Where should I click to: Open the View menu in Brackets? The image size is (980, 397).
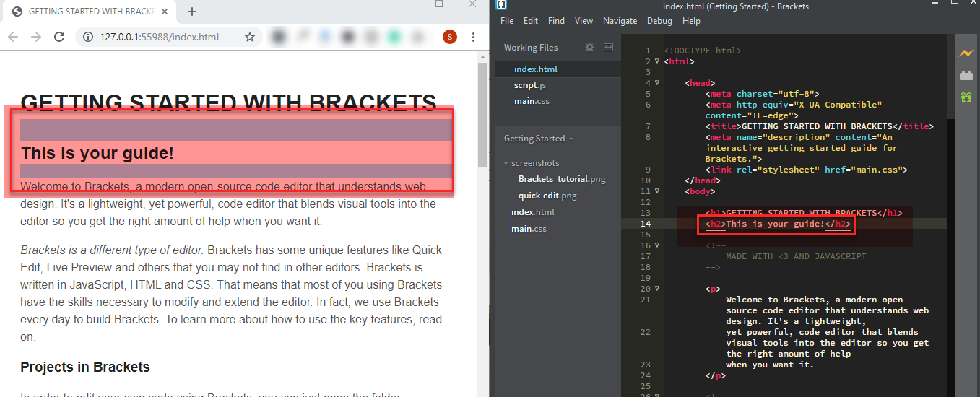pyautogui.click(x=584, y=21)
